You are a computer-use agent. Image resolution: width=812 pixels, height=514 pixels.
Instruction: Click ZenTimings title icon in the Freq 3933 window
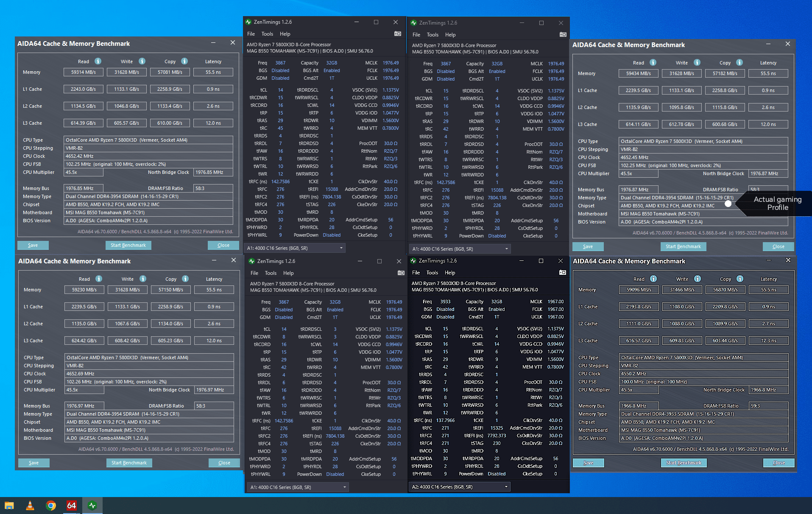click(413, 261)
